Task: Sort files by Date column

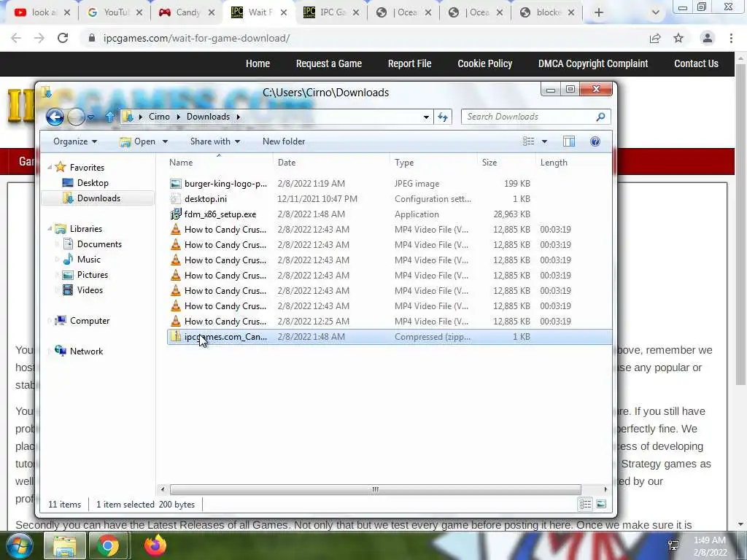Action: pyautogui.click(x=332, y=163)
